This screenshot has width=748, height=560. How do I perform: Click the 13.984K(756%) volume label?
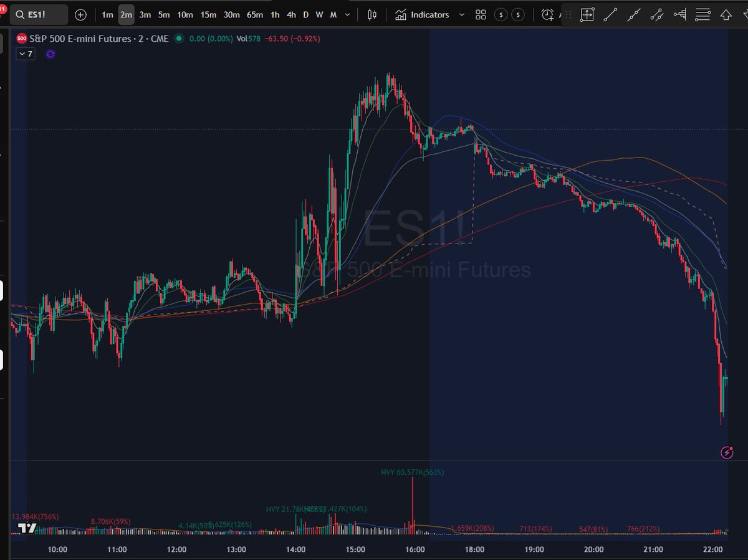[x=36, y=516]
